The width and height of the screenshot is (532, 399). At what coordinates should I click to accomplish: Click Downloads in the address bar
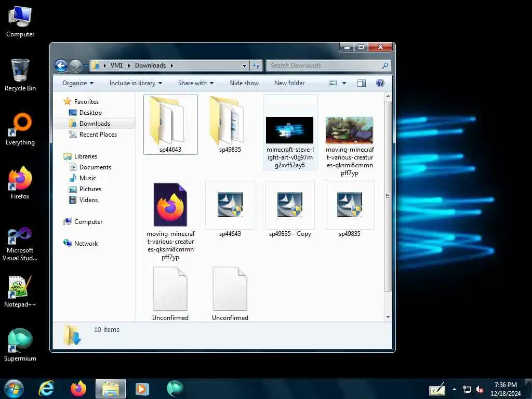tap(150, 65)
